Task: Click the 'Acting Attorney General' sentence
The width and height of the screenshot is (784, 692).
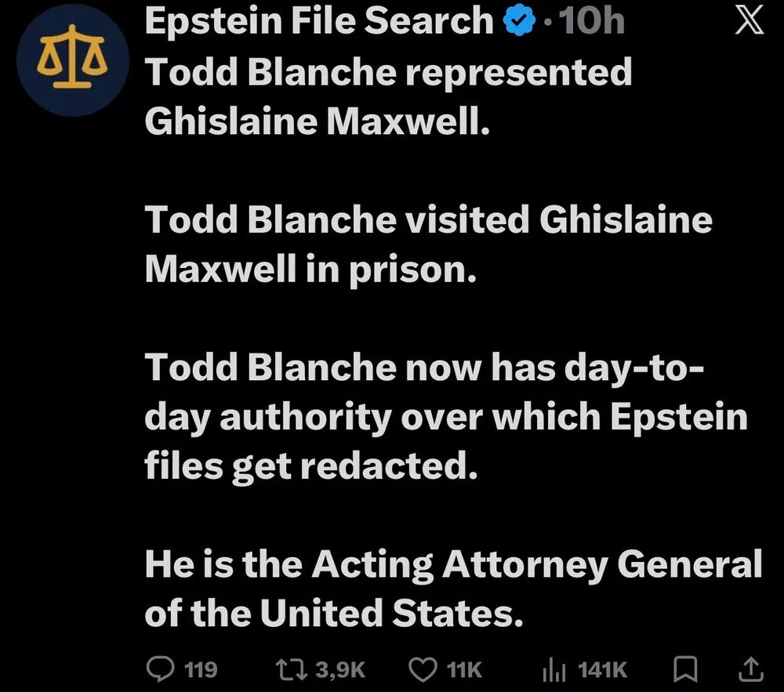Action: pos(453,589)
